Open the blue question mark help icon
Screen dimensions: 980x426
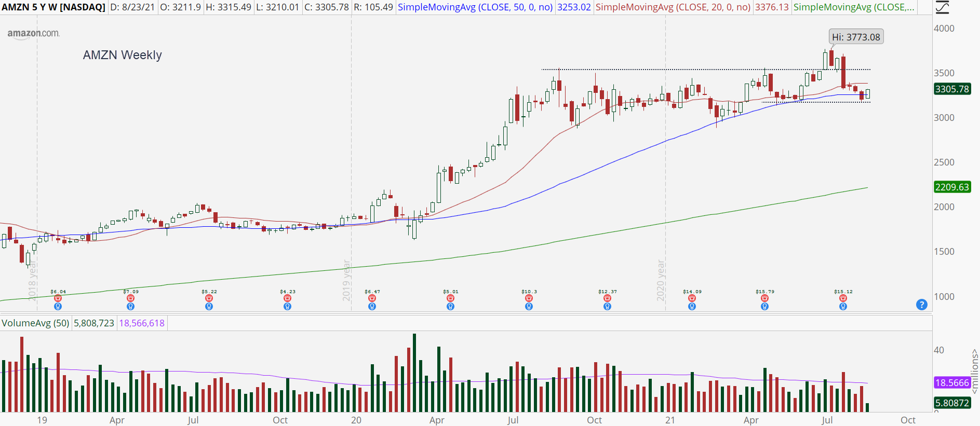[922, 305]
